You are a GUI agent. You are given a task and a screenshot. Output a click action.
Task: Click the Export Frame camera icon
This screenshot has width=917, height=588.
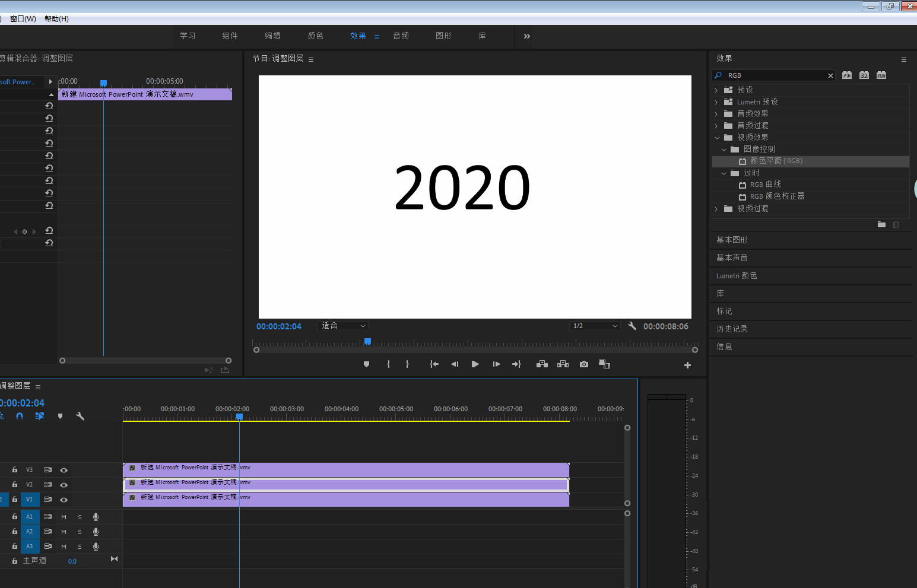tap(584, 364)
